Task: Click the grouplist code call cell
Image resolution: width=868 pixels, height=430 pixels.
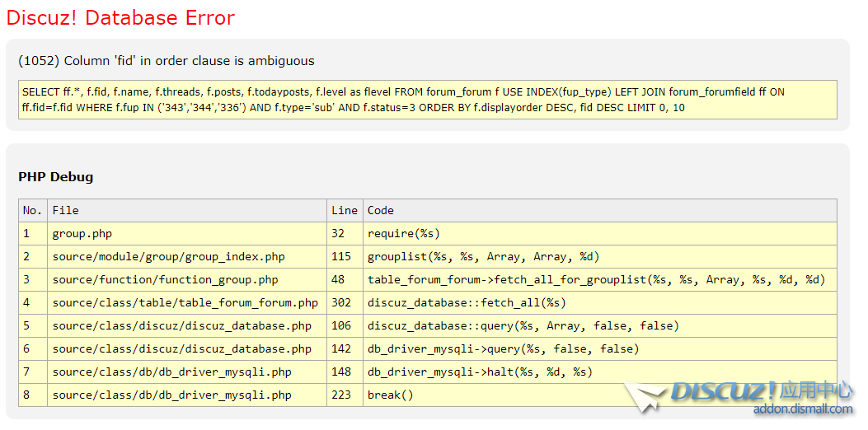Action: (x=483, y=256)
